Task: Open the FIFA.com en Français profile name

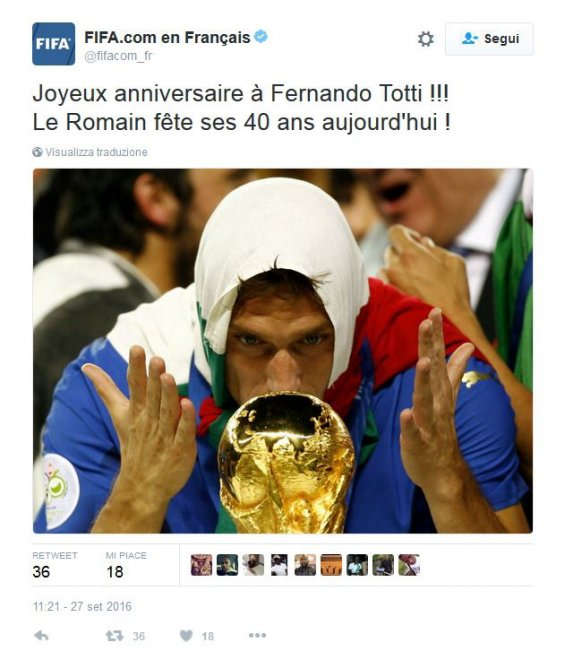Action: coord(167,37)
